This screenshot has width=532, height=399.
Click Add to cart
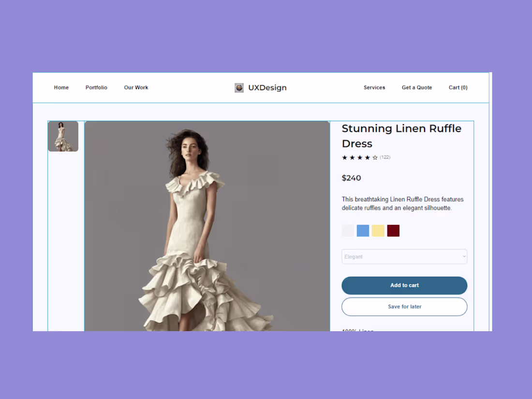click(404, 285)
